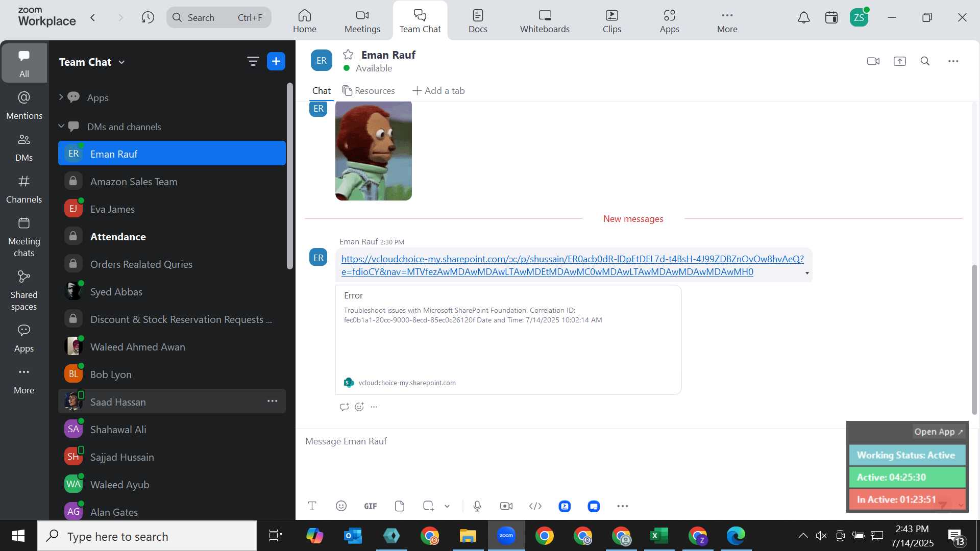Viewport: 980px width, 551px height.
Task: Open DMs in left sidebar
Action: [x=24, y=147]
